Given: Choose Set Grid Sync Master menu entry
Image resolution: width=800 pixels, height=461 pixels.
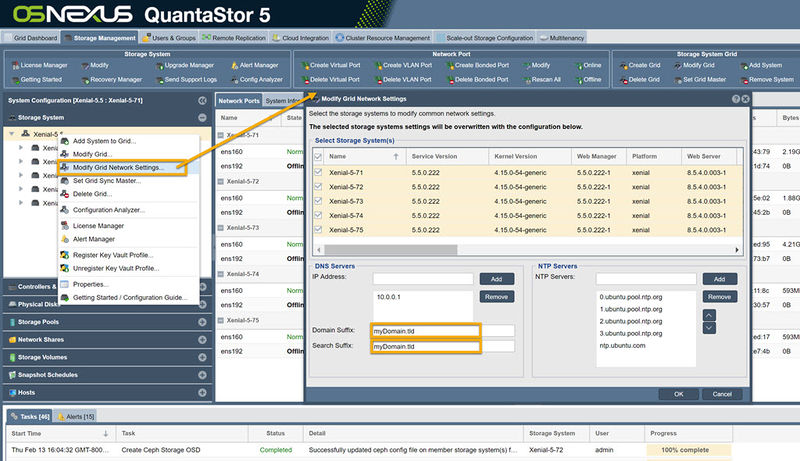Looking at the screenshot, I should coord(107,181).
